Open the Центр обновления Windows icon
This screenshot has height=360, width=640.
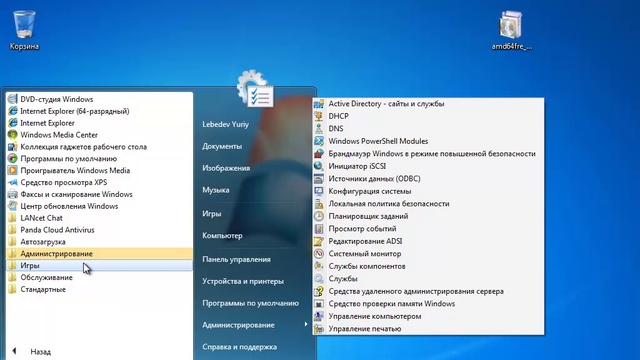[13, 206]
